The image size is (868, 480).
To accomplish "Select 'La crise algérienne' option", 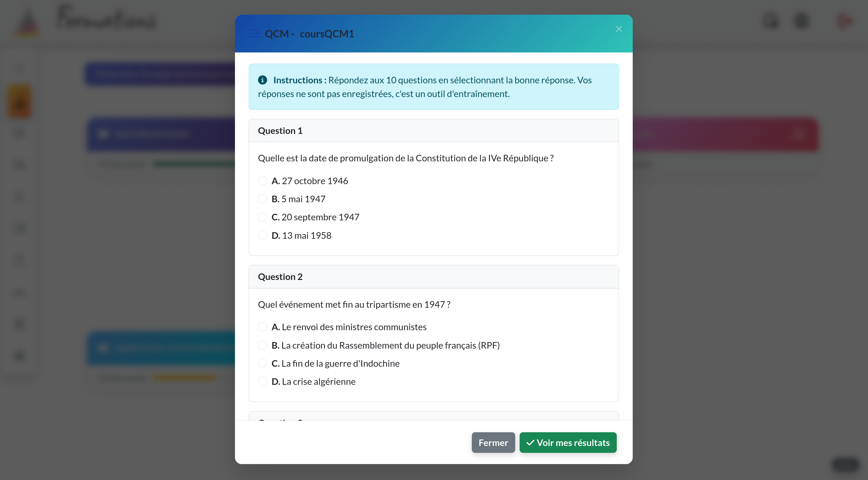I will pos(262,381).
